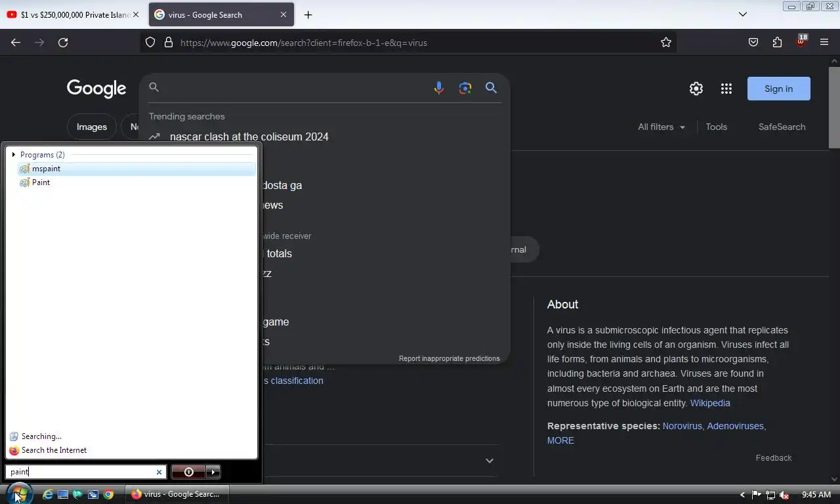Image resolution: width=840 pixels, height=504 pixels.
Task: Select the virus - Google Search tab
Action: (x=220, y=14)
